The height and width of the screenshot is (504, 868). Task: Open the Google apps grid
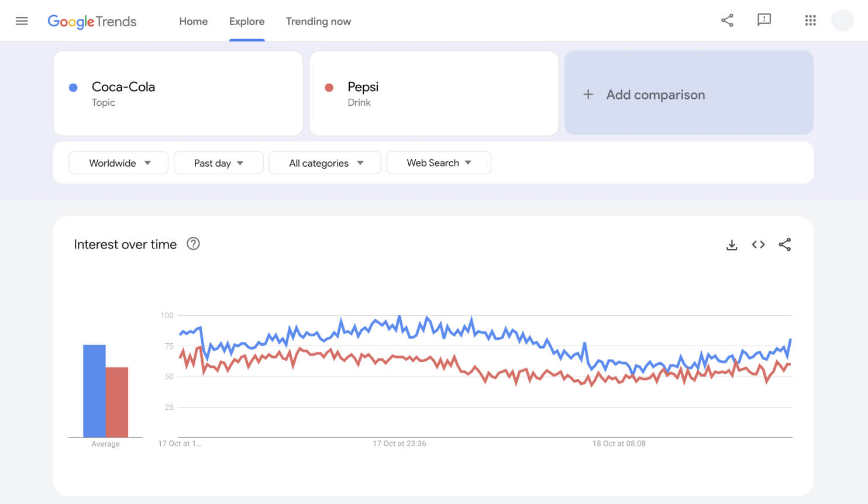click(x=810, y=20)
